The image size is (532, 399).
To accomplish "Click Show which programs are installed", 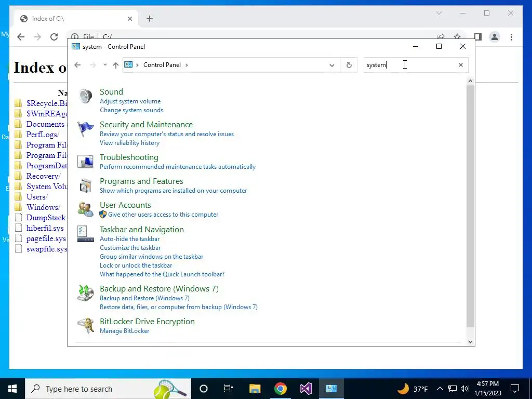I will click(x=174, y=190).
